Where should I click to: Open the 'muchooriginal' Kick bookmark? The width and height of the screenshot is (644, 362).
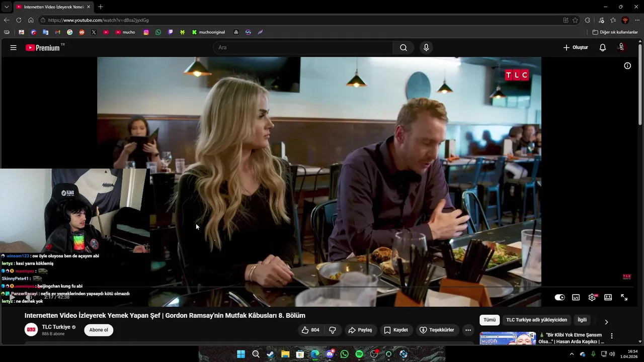[x=208, y=32]
